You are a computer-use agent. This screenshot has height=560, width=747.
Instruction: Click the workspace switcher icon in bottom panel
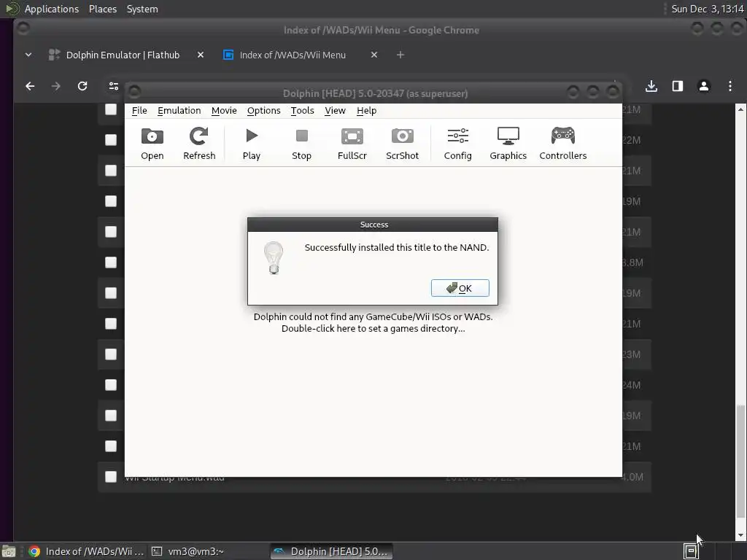pyautogui.click(x=691, y=551)
